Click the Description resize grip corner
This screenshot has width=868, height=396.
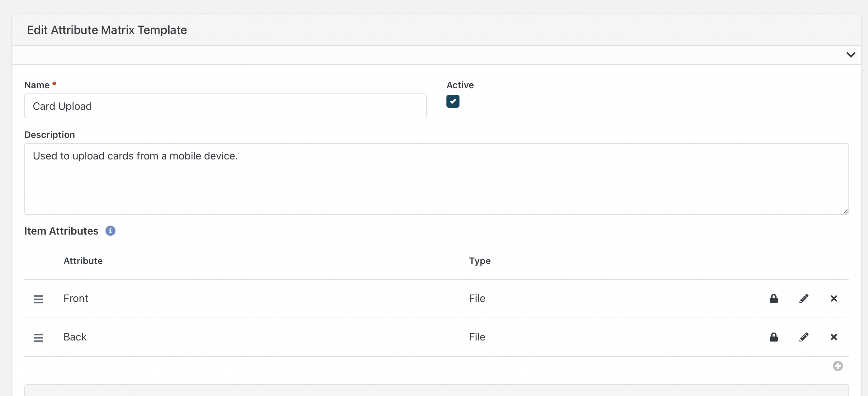pyautogui.click(x=845, y=211)
